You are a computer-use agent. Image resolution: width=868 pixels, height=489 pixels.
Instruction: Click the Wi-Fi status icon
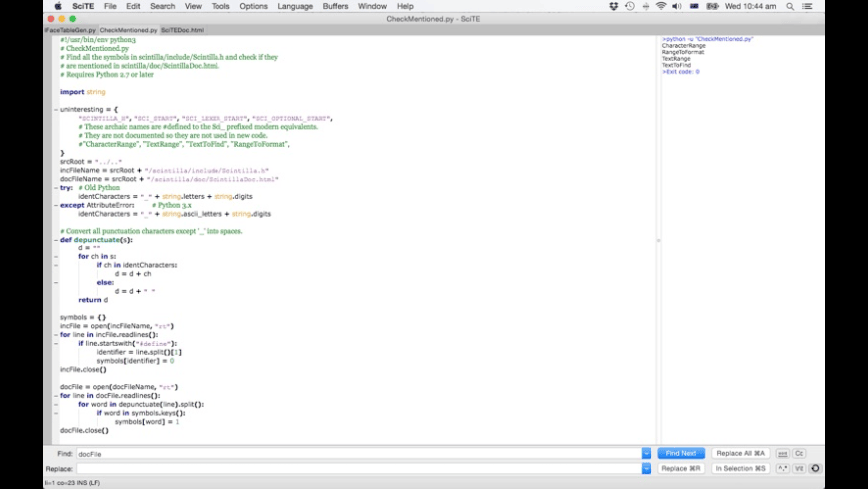[x=660, y=6]
